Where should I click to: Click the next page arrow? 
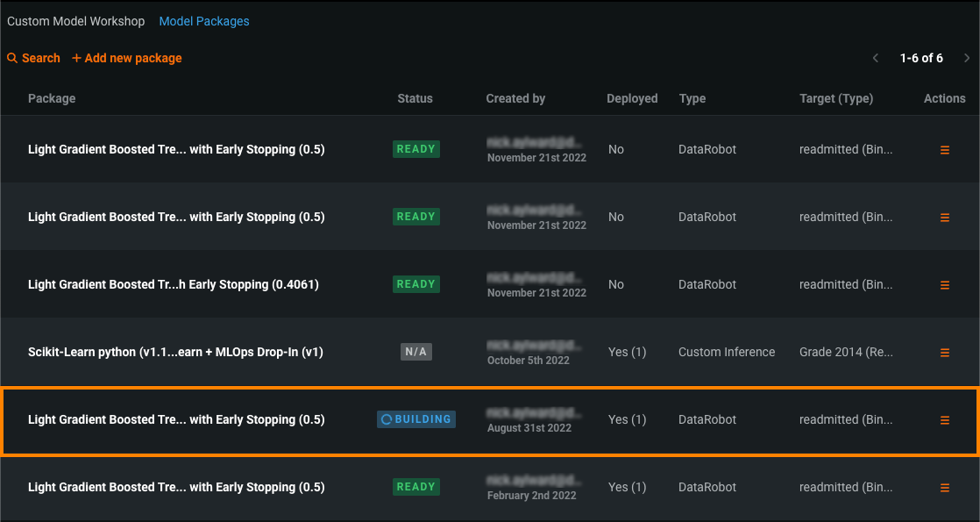coord(967,58)
